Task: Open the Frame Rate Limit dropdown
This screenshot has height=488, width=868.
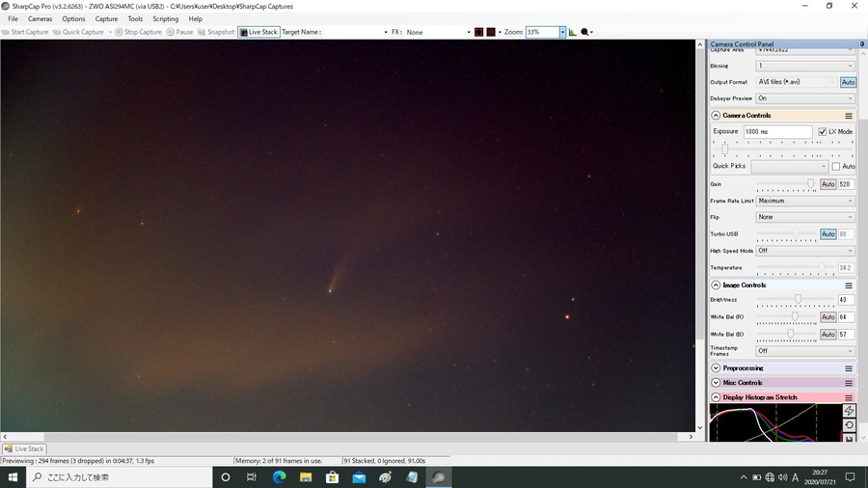Action: point(805,201)
